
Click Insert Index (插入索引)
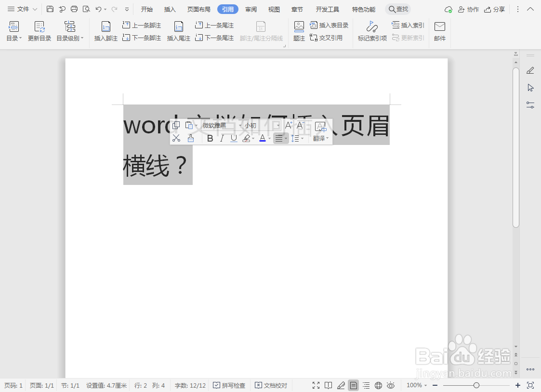coord(408,25)
